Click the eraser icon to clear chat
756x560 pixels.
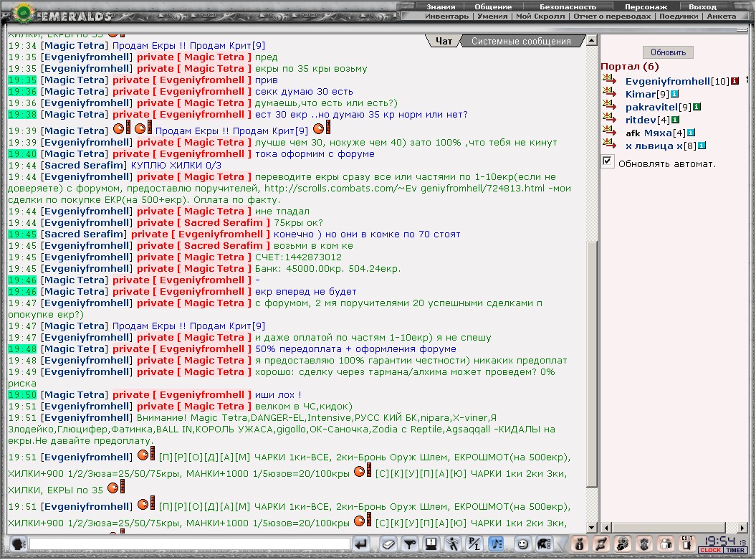click(x=388, y=544)
